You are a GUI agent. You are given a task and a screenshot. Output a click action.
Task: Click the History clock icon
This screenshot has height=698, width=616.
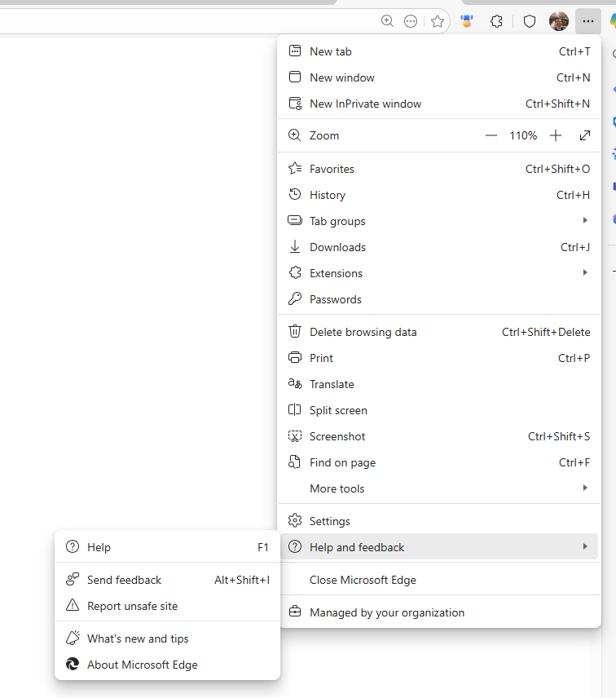click(x=295, y=195)
